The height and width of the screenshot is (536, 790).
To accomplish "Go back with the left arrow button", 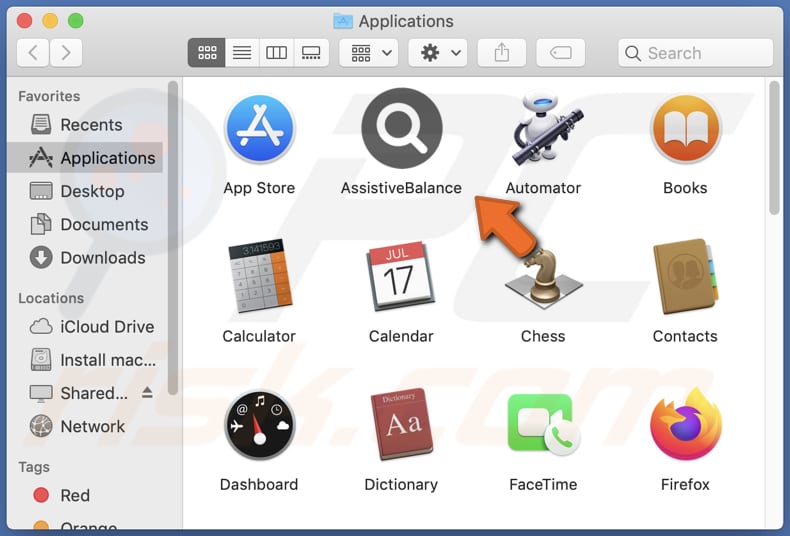I will (x=33, y=52).
